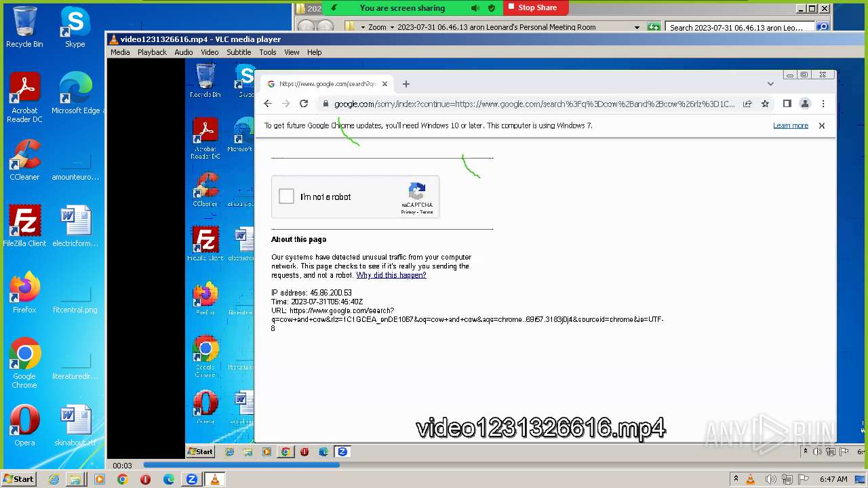Click the Explorer Back navigation button
This screenshot has width=868, height=488.
[307, 27]
